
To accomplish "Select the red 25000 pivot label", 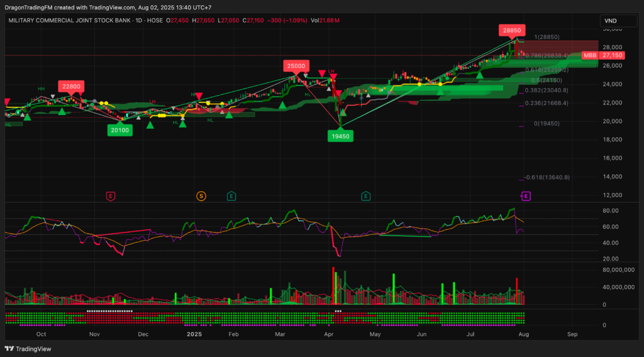I will point(296,65).
